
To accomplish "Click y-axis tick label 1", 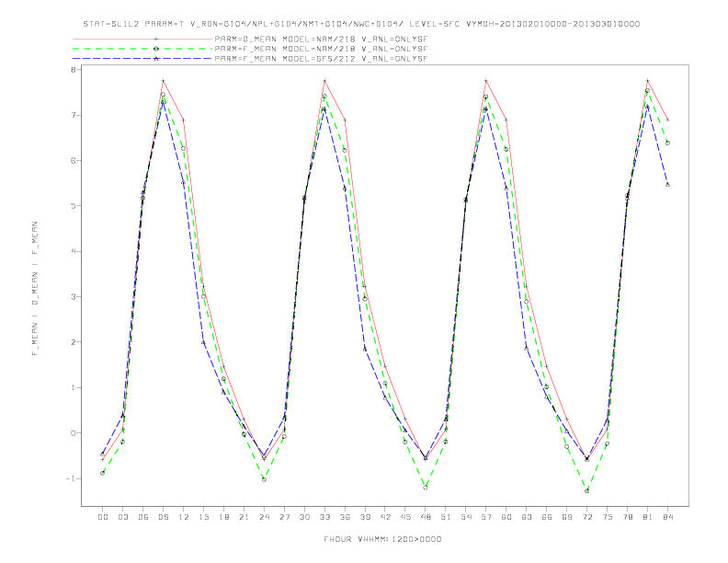I will [x=73, y=387].
